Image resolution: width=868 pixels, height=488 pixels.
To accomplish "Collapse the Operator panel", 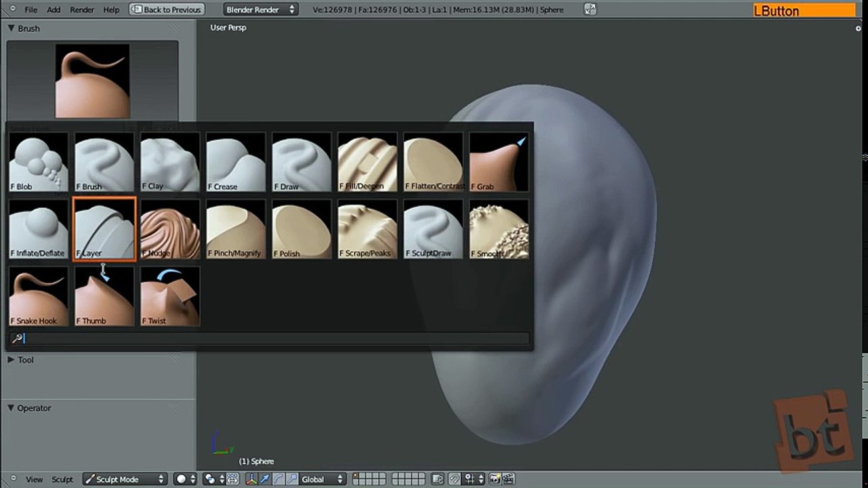I will (12, 408).
